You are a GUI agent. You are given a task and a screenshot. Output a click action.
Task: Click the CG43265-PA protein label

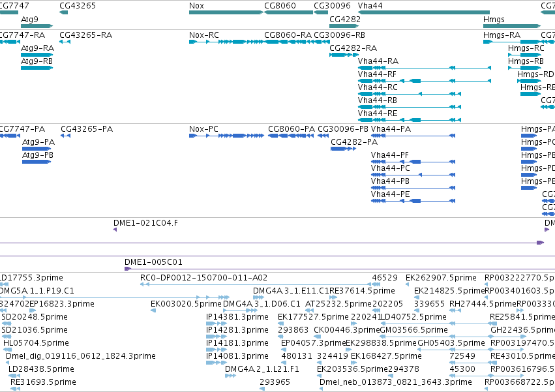point(87,129)
